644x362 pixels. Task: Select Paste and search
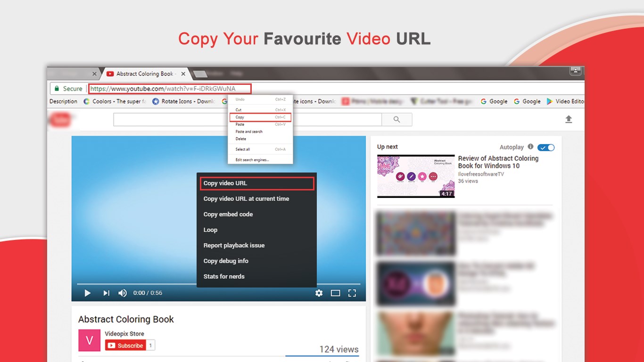pyautogui.click(x=260, y=132)
